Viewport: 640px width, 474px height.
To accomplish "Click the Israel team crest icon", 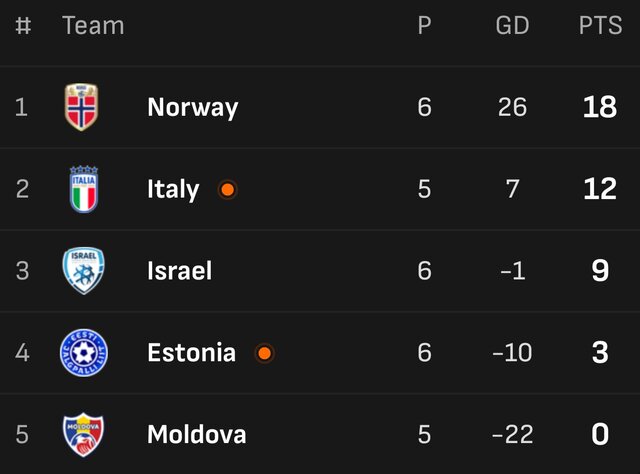I will tap(83, 270).
